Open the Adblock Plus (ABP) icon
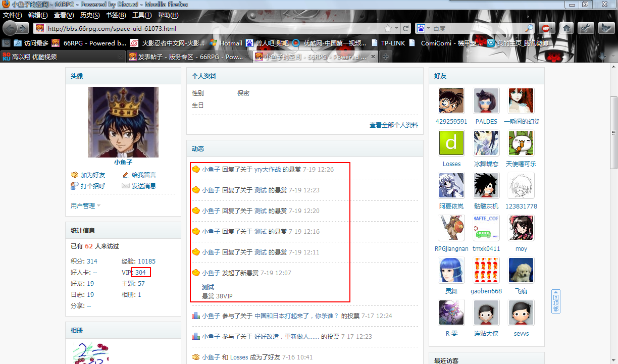Image resolution: width=618 pixels, height=364 pixels. pyautogui.click(x=547, y=28)
